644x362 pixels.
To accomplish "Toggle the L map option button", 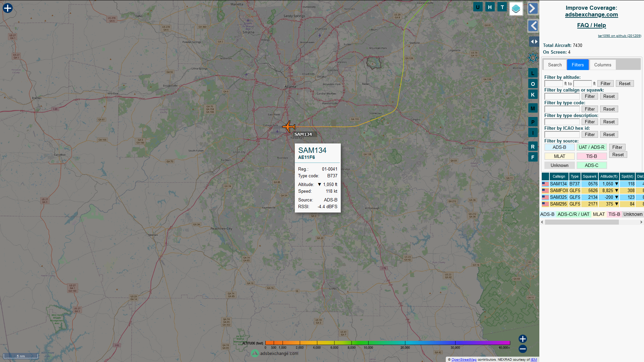I will (533, 73).
